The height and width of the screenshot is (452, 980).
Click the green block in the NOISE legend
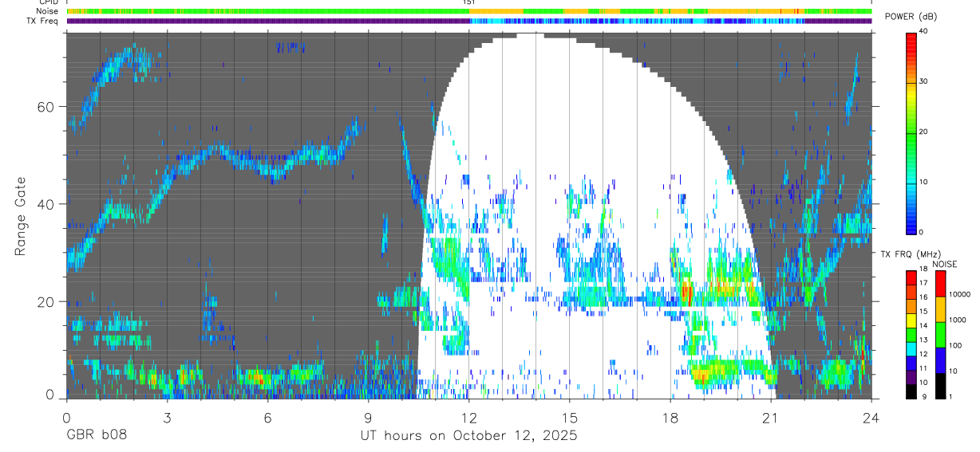939,334
